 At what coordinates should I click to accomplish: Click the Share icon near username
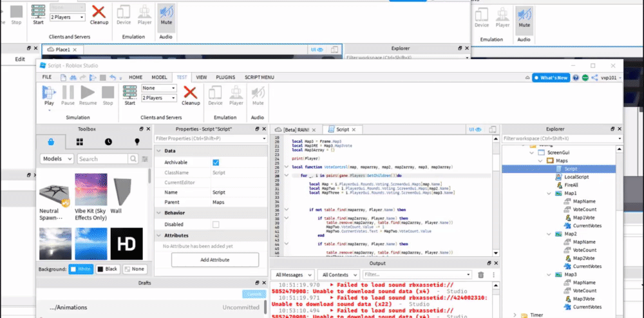[x=594, y=77]
